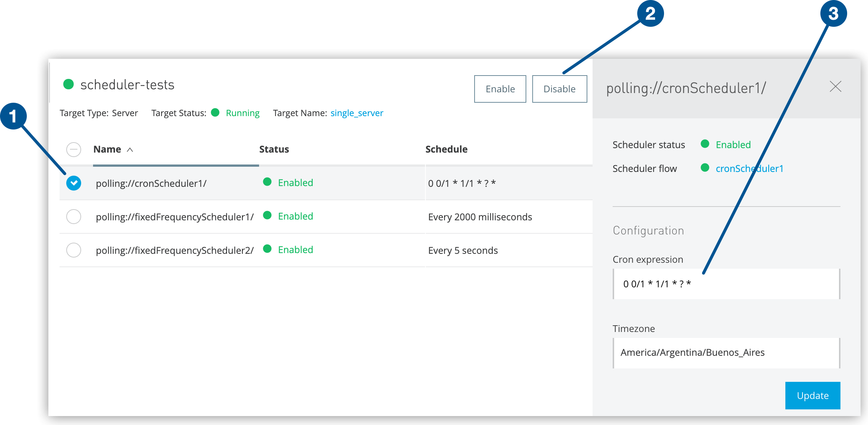Open the single_server target link
Screen dimensions: 868x425
[357, 113]
